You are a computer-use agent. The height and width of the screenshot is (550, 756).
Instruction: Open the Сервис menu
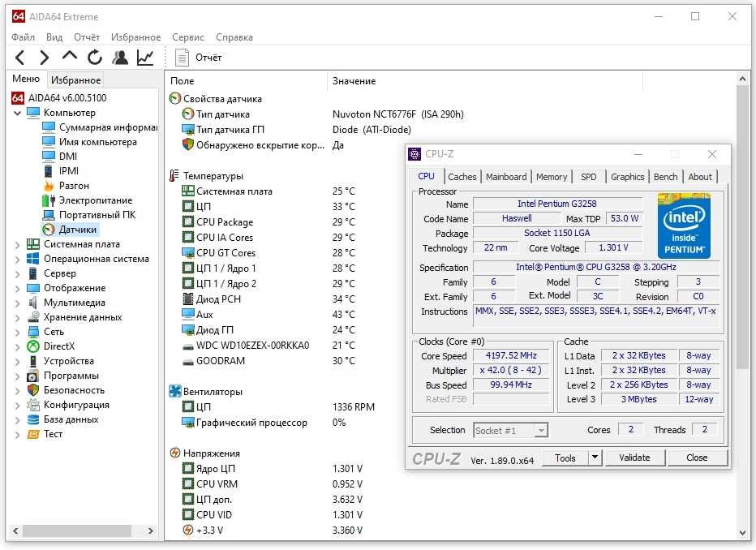pyautogui.click(x=188, y=37)
